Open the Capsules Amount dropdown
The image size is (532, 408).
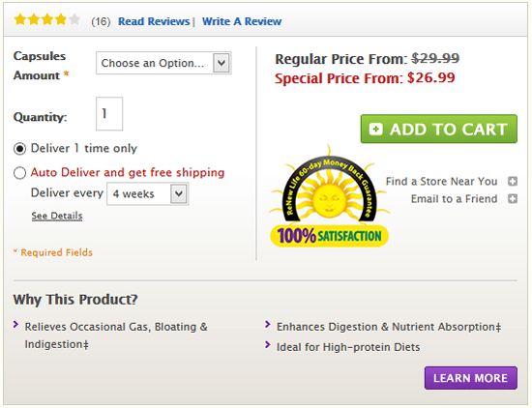click(163, 63)
